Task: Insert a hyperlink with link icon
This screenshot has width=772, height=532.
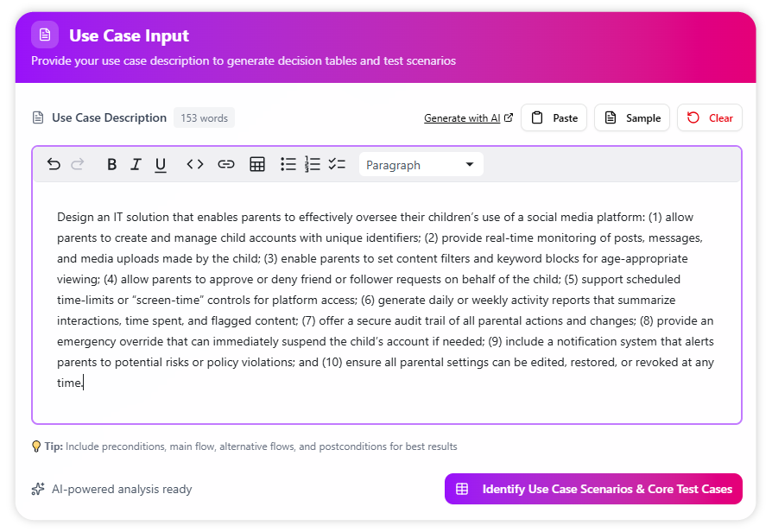Action: (x=226, y=165)
